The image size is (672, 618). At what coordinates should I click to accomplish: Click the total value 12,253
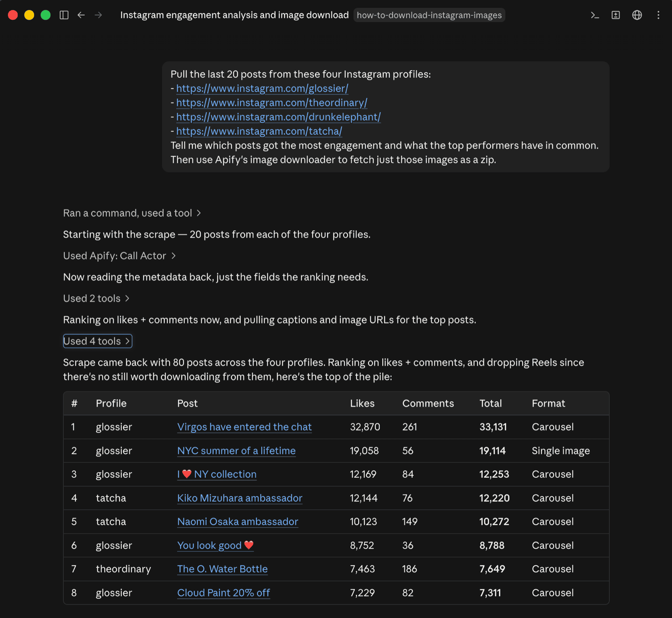[494, 474]
